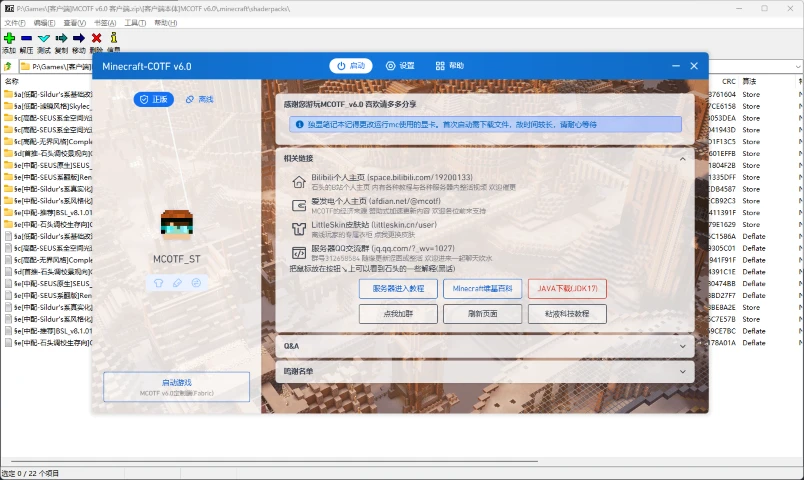This screenshot has width=804, height=480.
Task: Minimize the Minecraft-COTF launcher window
Action: (x=676, y=66)
